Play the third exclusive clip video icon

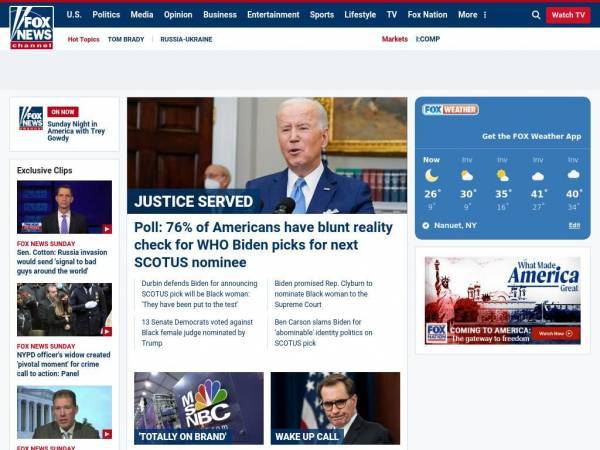[x=107, y=434]
